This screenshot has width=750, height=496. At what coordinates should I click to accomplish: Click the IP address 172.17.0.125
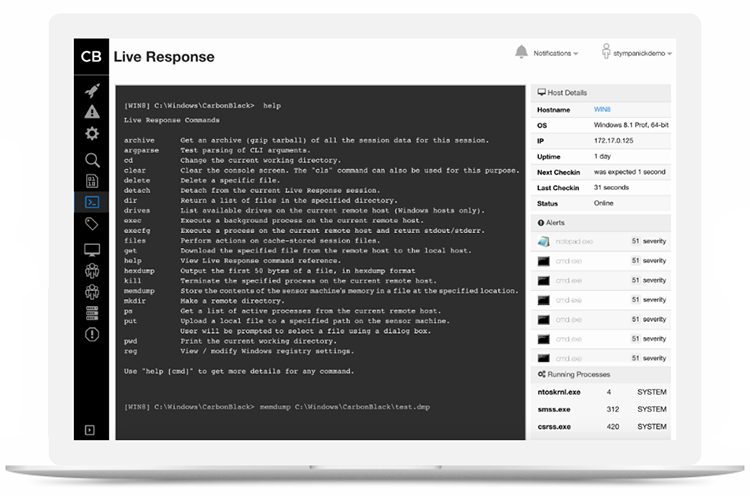coord(614,141)
